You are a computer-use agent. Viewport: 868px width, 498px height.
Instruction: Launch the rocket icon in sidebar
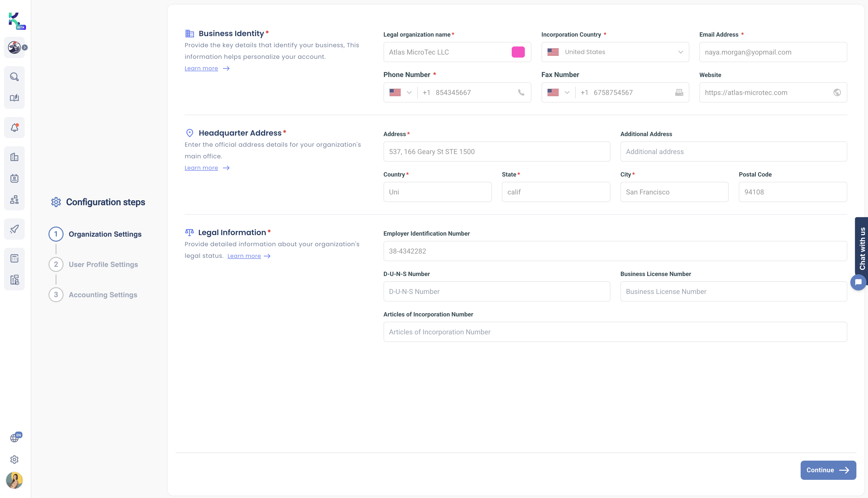(14, 229)
